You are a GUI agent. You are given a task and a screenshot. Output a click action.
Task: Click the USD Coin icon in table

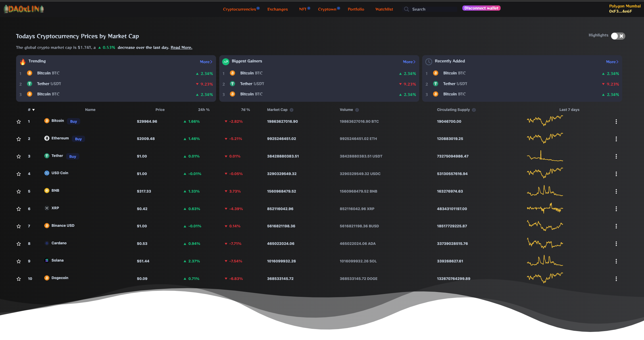point(47,173)
